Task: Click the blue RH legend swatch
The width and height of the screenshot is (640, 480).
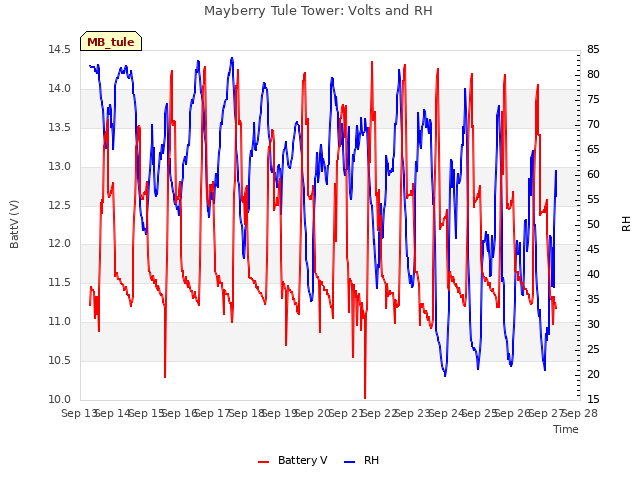Action: tap(350, 462)
